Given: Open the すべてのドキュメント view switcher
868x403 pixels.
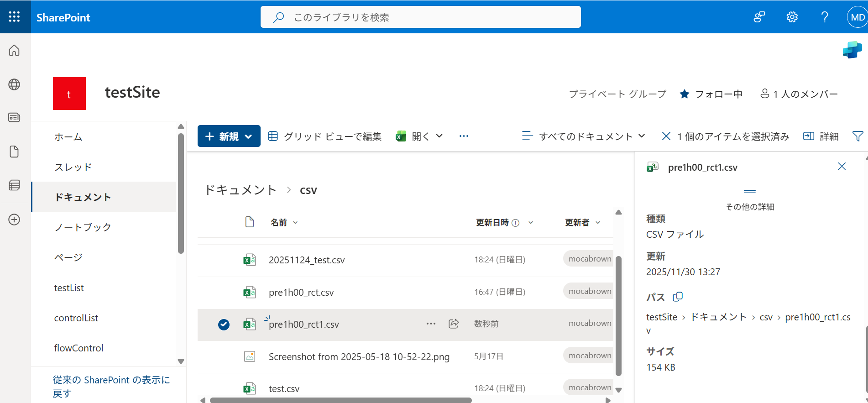Looking at the screenshot, I should tap(584, 136).
